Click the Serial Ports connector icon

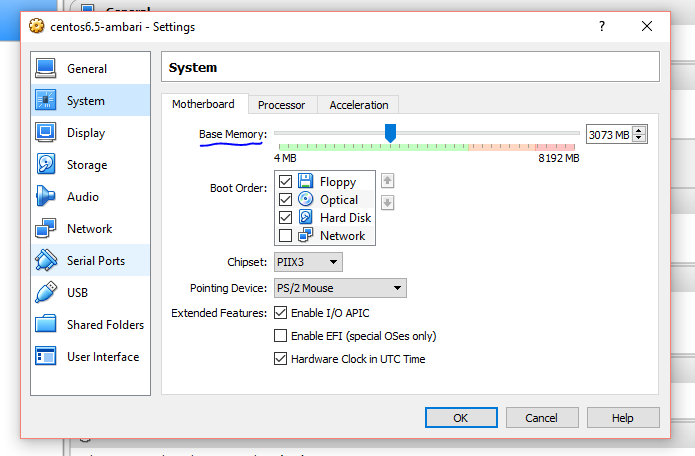click(x=46, y=260)
